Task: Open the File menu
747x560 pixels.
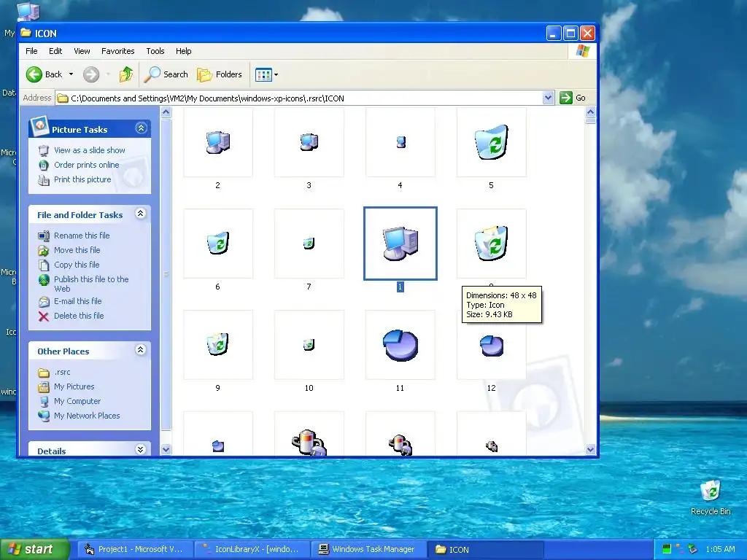Action: (x=31, y=51)
